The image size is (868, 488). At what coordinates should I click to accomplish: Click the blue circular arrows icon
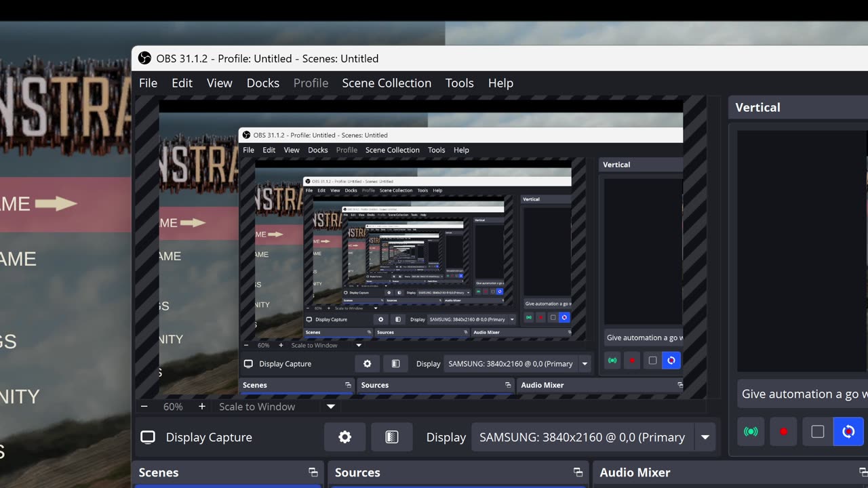click(848, 432)
